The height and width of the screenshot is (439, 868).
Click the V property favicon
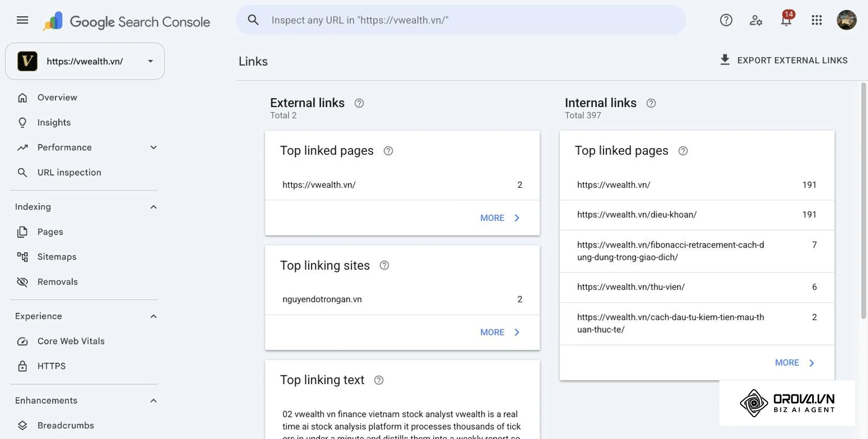tap(27, 61)
